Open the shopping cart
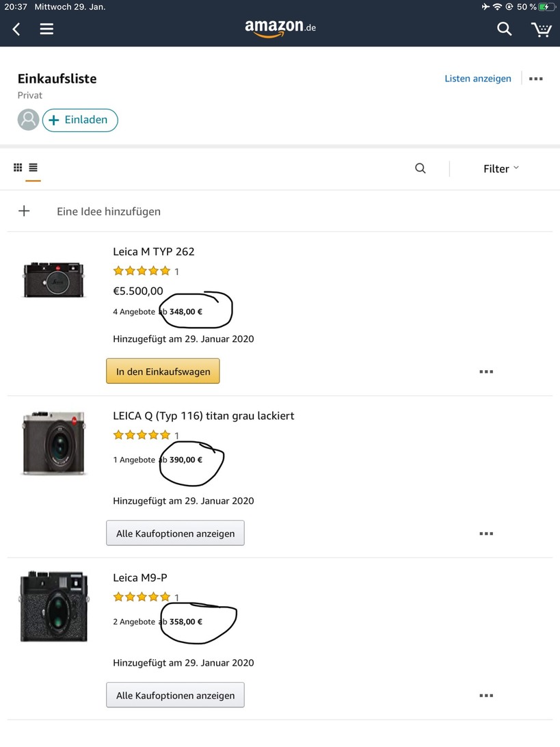560x747 pixels. (x=541, y=29)
